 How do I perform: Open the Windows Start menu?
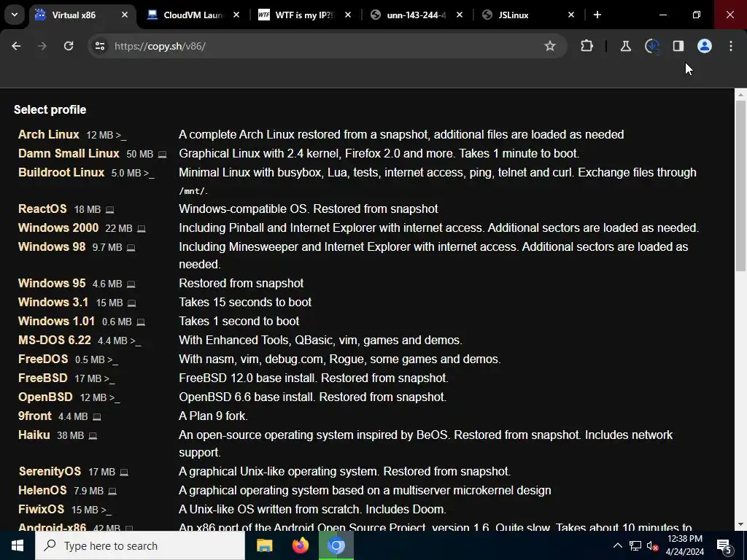point(18,545)
